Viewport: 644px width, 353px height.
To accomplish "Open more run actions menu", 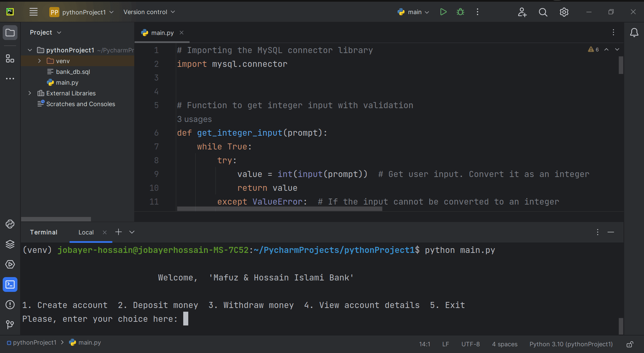I will (x=477, y=12).
